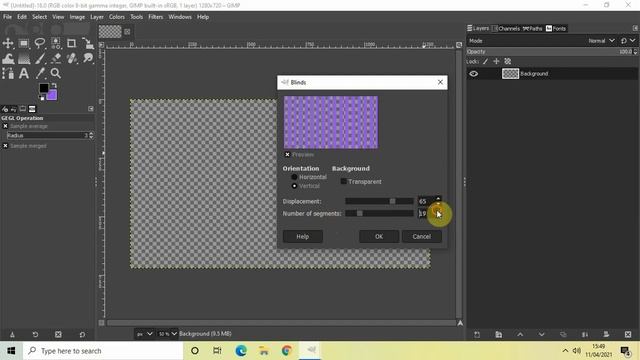Select the Crop tool

tap(71, 43)
